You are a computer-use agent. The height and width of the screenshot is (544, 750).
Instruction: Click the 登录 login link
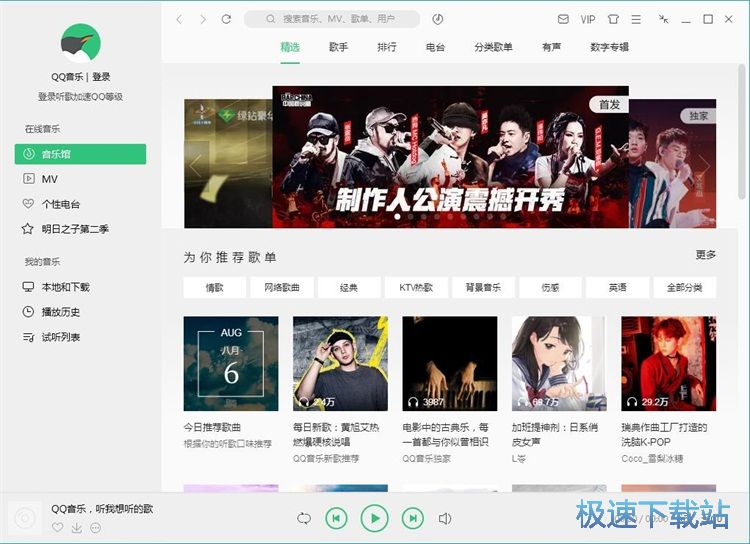point(101,77)
